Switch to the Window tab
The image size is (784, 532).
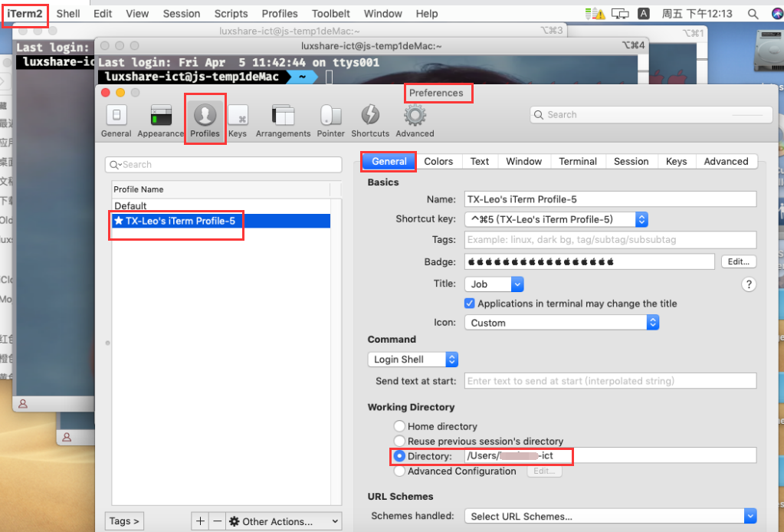point(524,161)
